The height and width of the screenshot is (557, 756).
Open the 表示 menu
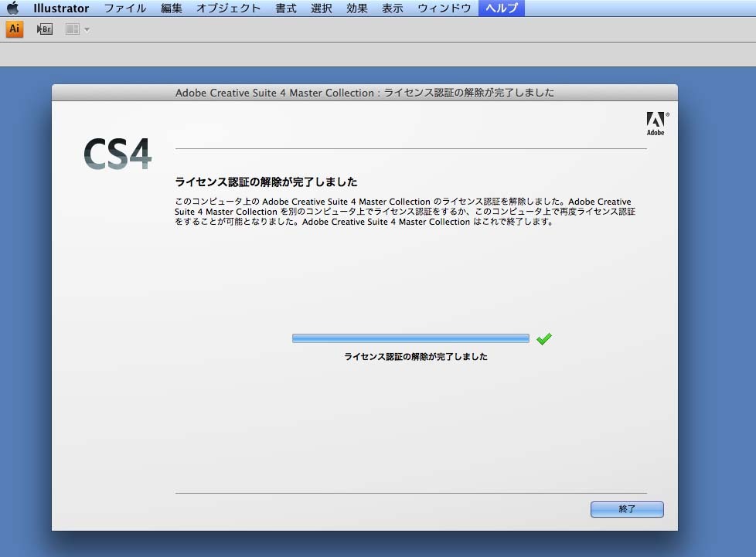pos(393,8)
